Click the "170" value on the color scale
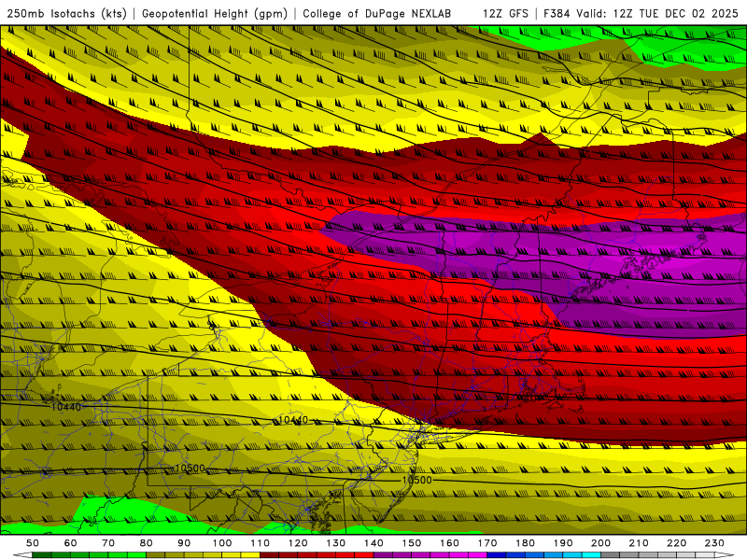747x560 pixels. point(487,543)
